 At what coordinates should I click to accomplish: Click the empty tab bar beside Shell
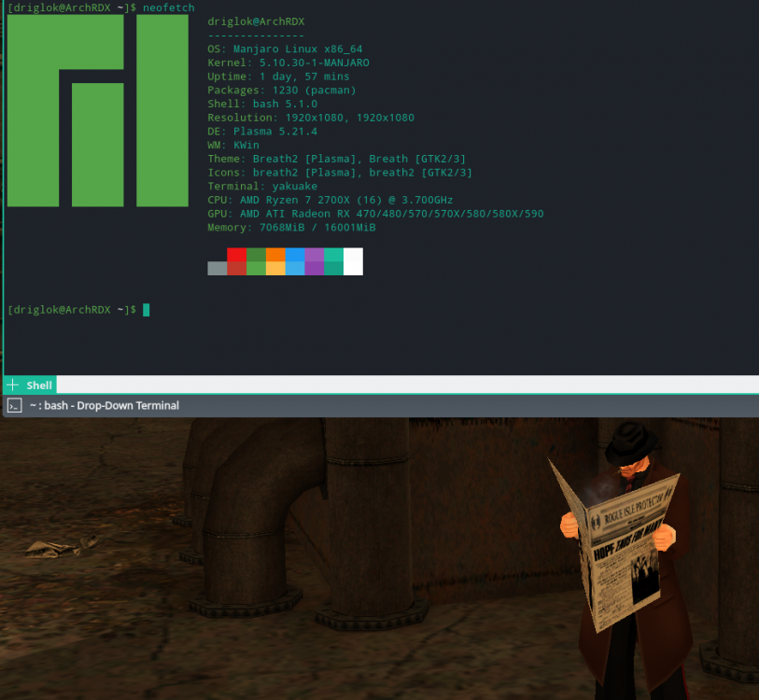tap(401, 385)
